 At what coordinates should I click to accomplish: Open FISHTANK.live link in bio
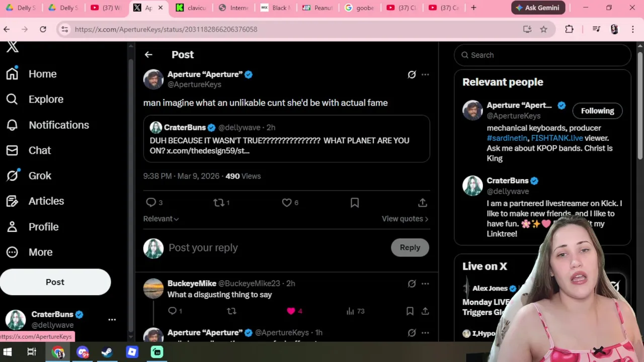[557, 138]
